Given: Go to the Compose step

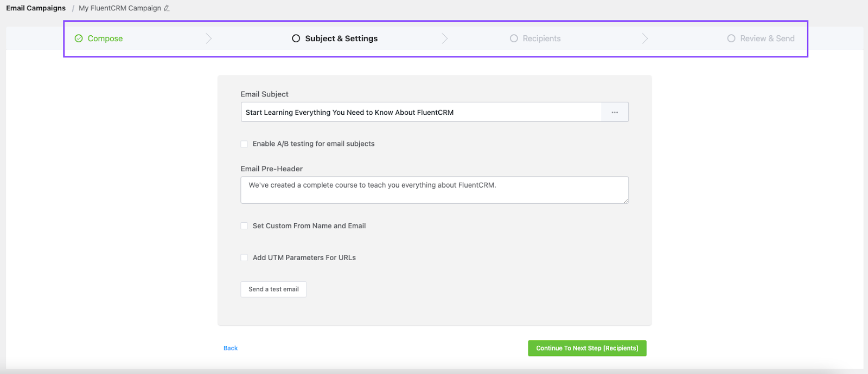Looking at the screenshot, I should point(105,38).
